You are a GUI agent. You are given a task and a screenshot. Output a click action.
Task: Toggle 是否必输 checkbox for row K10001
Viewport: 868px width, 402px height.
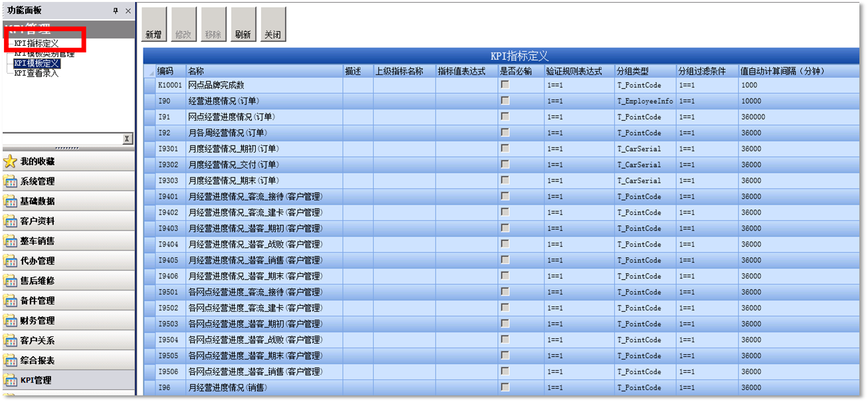click(x=505, y=85)
